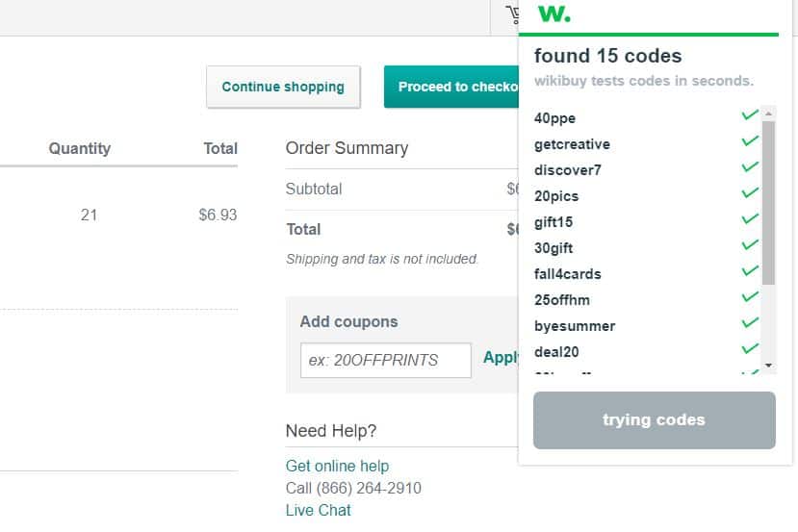The height and width of the screenshot is (532, 798).
Task: Open the Live Chat link
Action: coord(318,510)
